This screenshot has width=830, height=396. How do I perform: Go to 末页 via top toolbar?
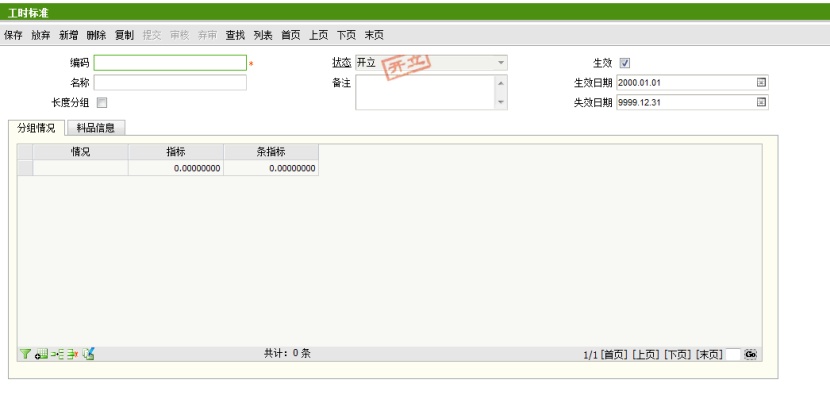coord(374,35)
